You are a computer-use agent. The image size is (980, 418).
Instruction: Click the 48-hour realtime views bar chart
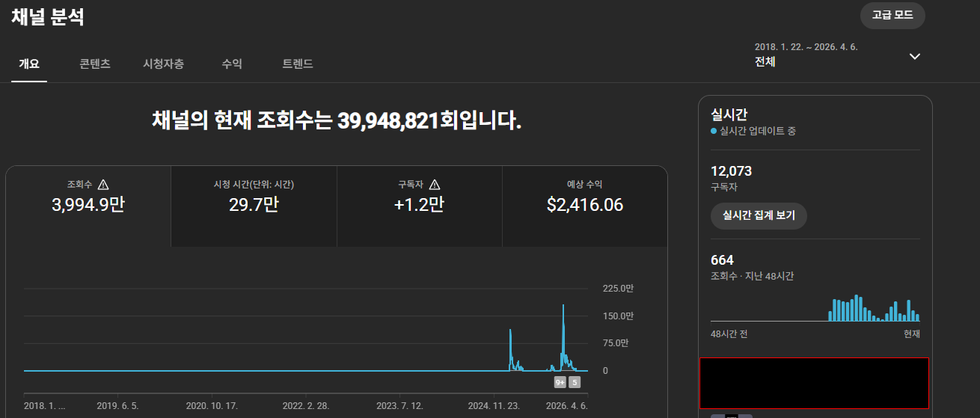tap(874, 308)
